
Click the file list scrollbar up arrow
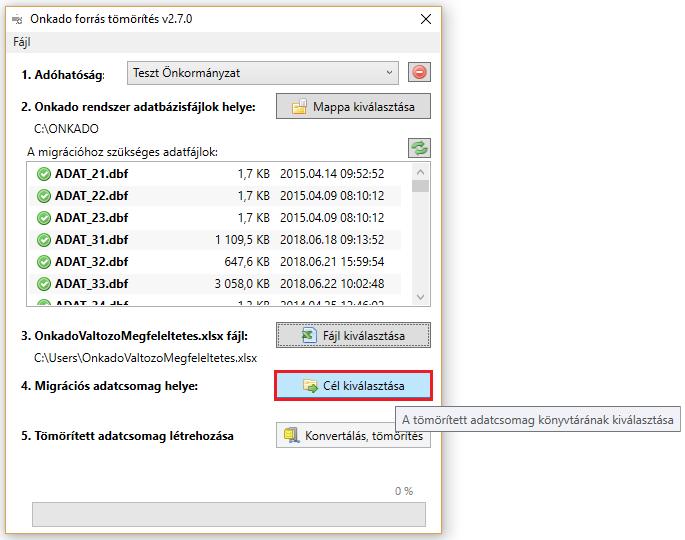point(420,172)
